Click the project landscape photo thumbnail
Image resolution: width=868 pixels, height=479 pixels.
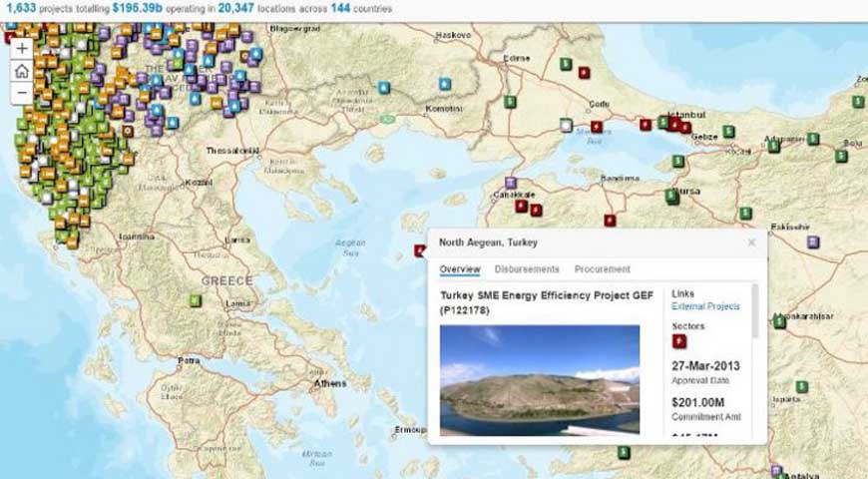click(540, 380)
